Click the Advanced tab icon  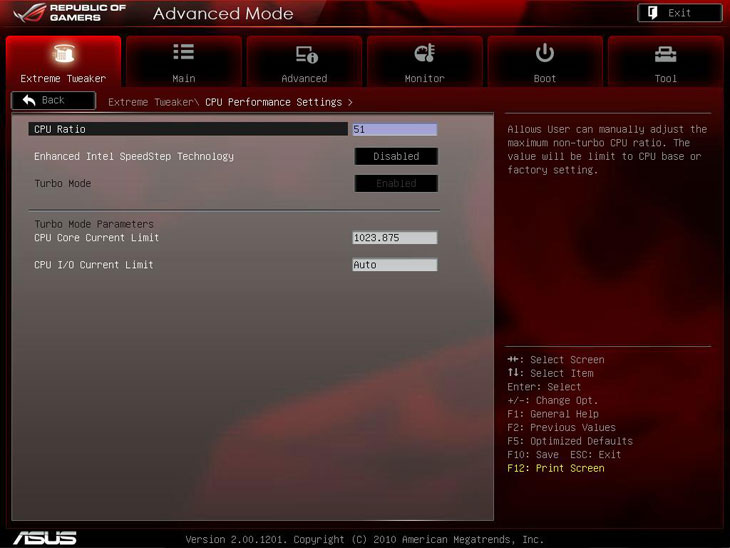click(x=305, y=54)
